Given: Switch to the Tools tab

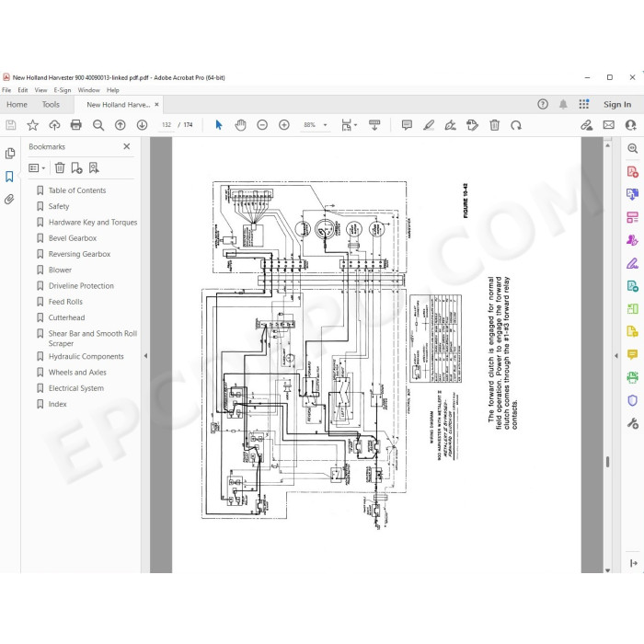Looking at the screenshot, I should 51,105.
